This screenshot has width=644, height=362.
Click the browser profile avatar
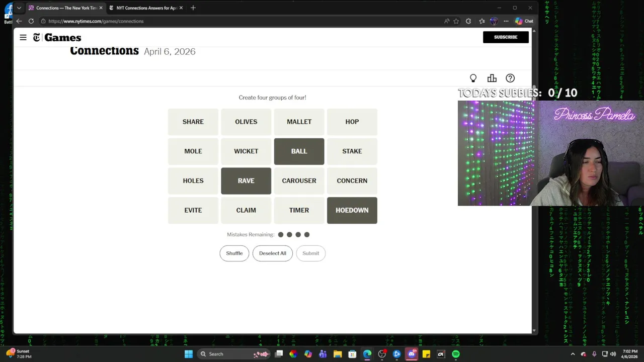tap(494, 21)
